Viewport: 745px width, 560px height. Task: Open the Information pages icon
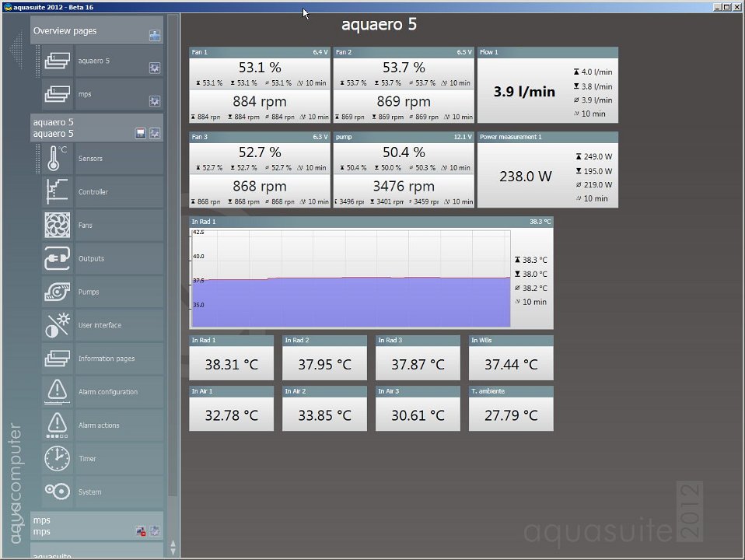coord(58,359)
